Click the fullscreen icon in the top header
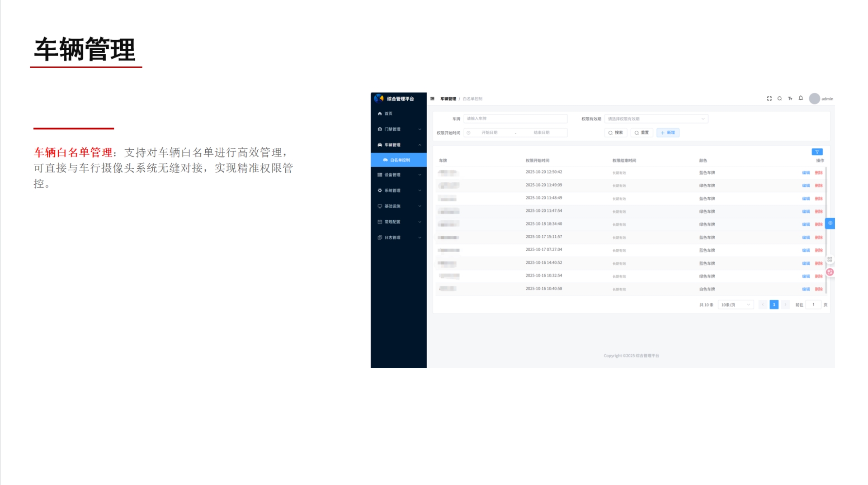Screen dimensions: 868x485 tap(769, 98)
